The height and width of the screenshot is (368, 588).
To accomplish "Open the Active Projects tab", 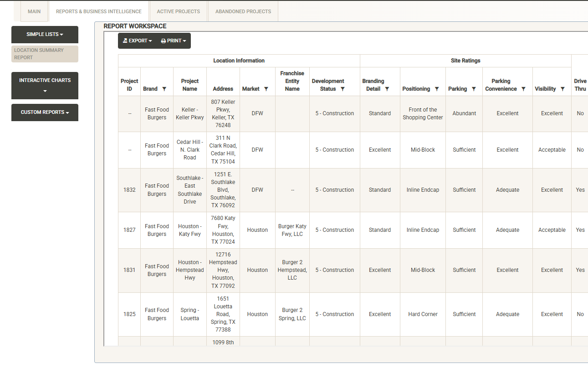I will pos(178,11).
